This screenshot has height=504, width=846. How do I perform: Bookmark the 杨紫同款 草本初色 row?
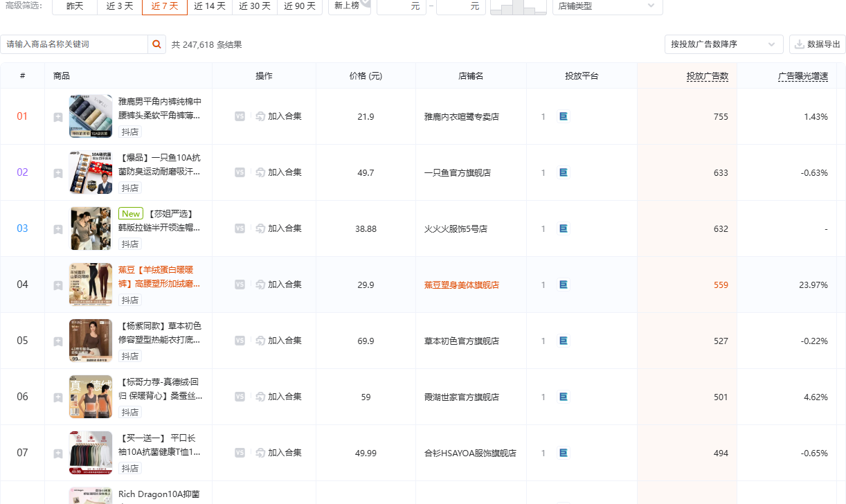(58, 341)
